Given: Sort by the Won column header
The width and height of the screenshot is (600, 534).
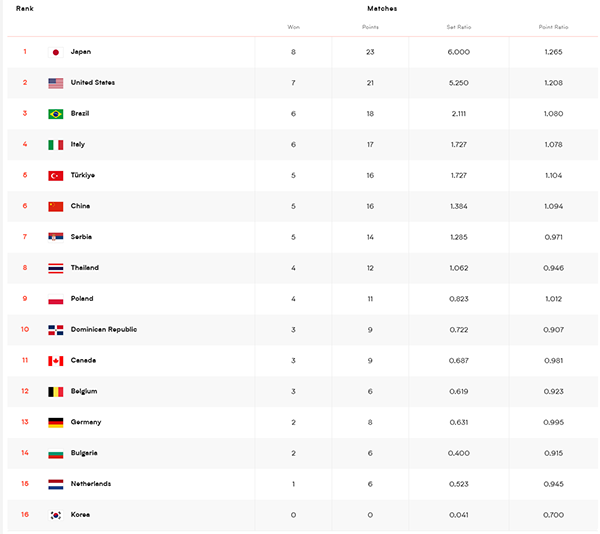Looking at the screenshot, I should tap(293, 27).
